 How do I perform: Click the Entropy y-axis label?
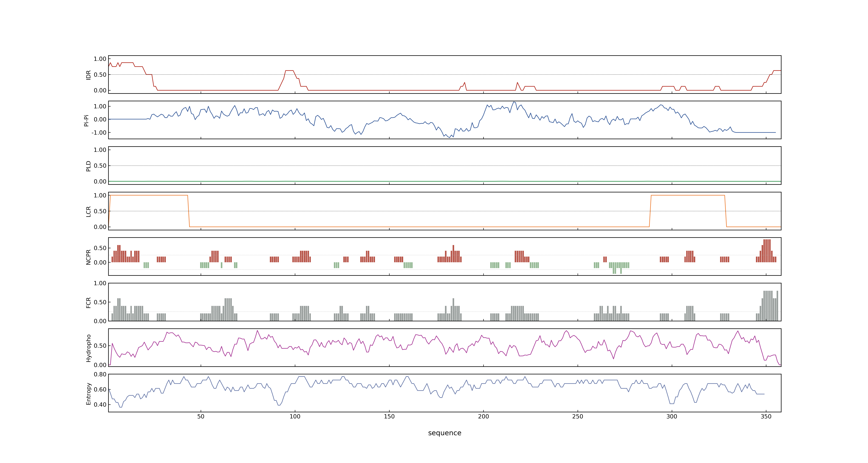tap(89, 394)
